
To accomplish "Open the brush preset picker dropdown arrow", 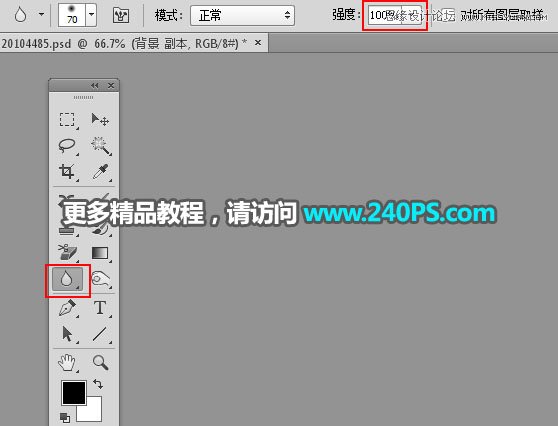I will pos(91,15).
